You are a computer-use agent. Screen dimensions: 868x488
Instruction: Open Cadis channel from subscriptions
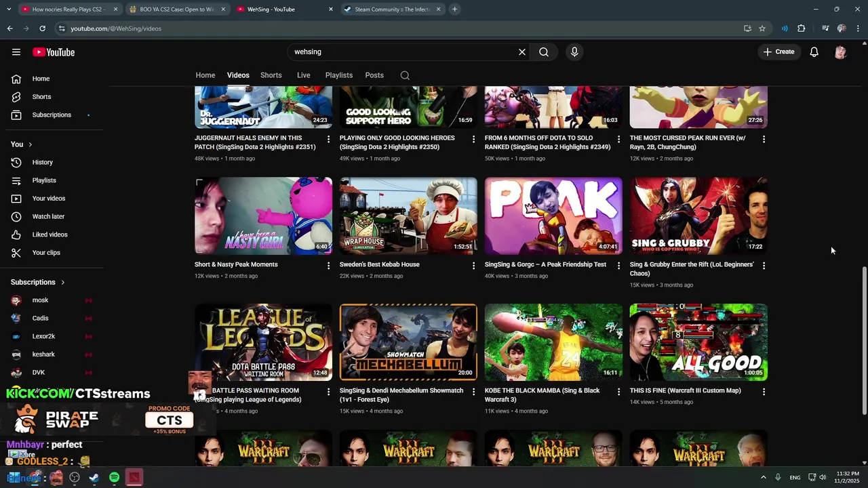pos(41,319)
